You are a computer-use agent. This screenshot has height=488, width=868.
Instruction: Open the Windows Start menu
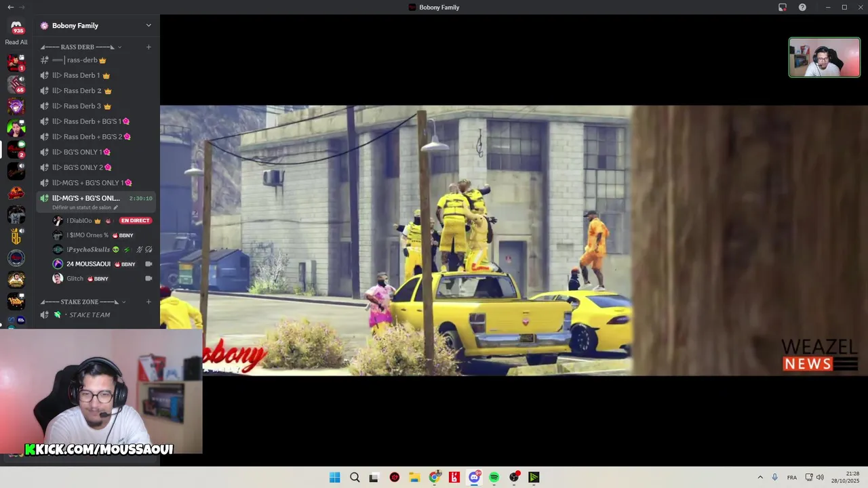coord(334,477)
